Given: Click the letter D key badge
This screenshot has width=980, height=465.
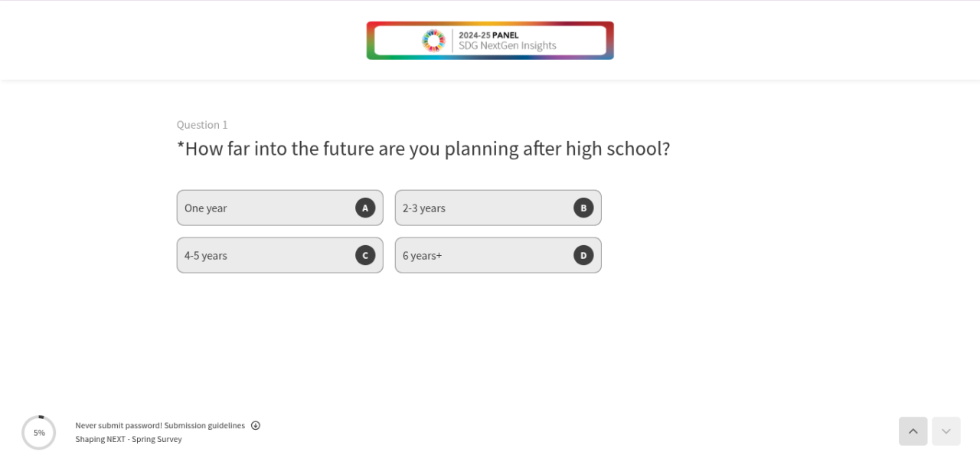Looking at the screenshot, I should pos(583,255).
